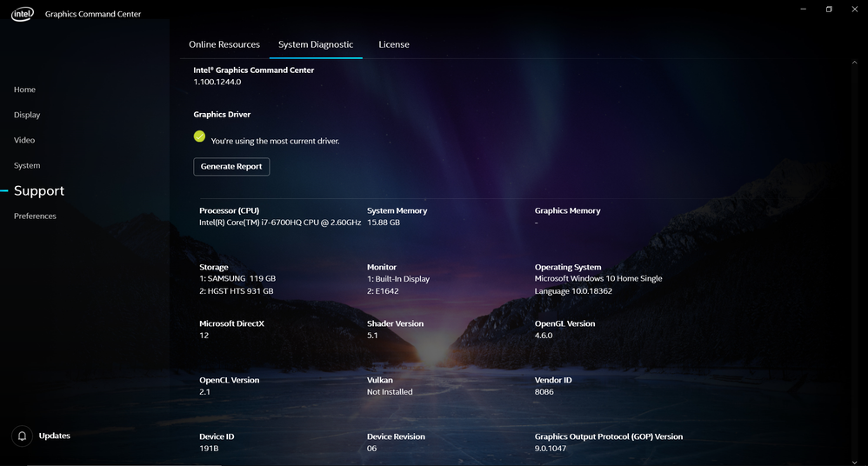The width and height of the screenshot is (868, 466).
Task: Click version number '1.100.1244.0'
Action: (x=217, y=82)
